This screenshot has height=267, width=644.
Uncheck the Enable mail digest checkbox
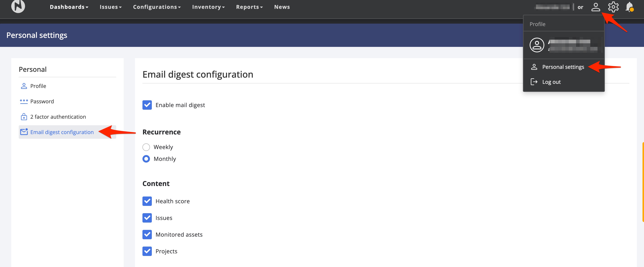click(x=147, y=105)
